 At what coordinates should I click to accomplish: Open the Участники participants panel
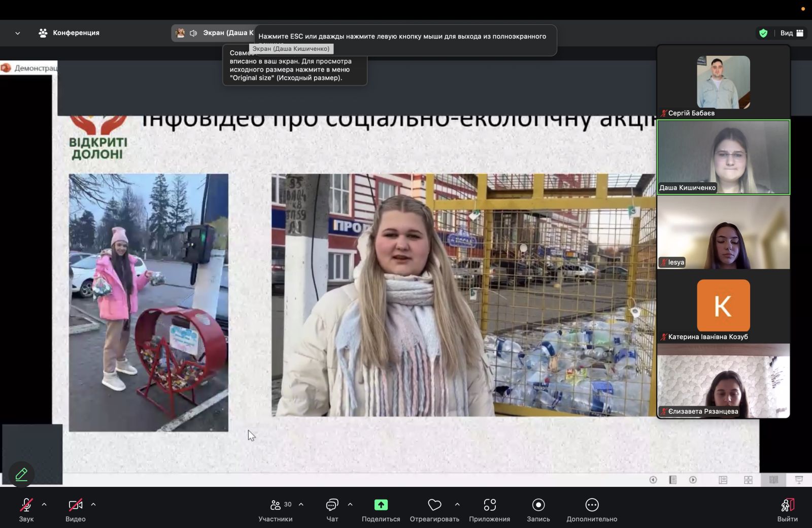point(276,505)
